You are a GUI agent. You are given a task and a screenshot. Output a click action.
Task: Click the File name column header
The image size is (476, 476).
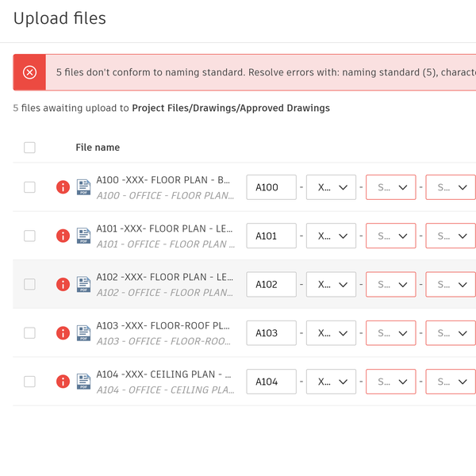click(98, 148)
